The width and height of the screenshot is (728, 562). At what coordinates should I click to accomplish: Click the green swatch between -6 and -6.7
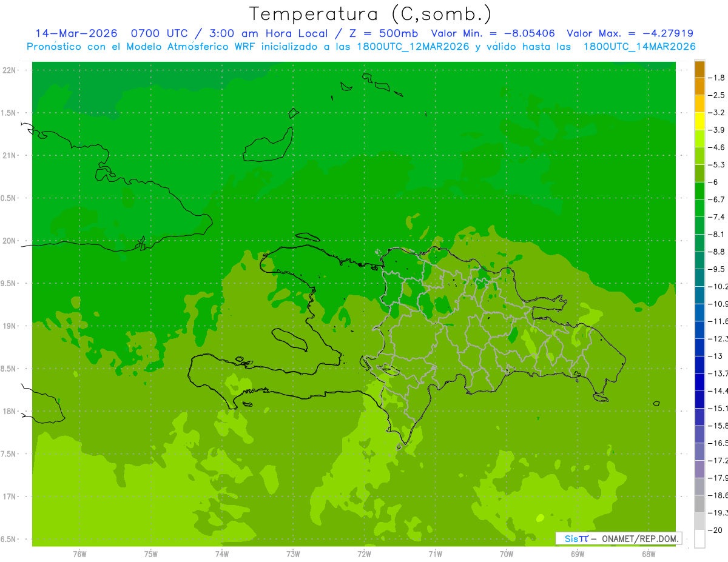(699, 191)
